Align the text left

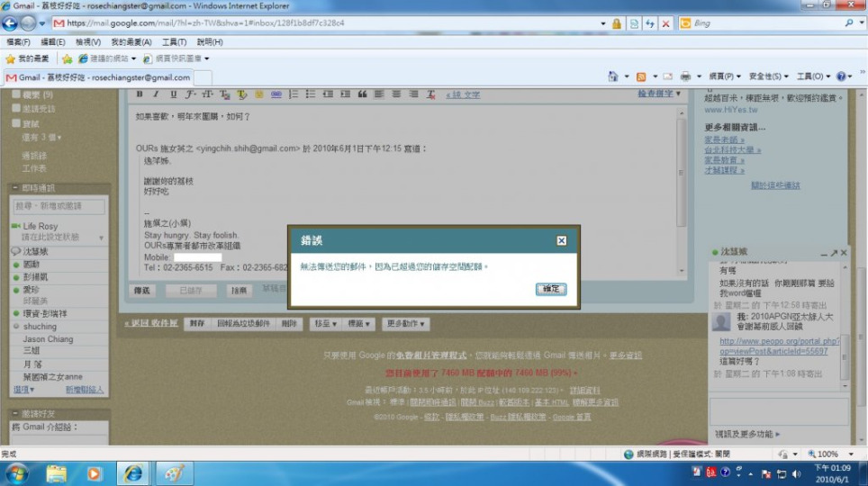click(x=379, y=94)
